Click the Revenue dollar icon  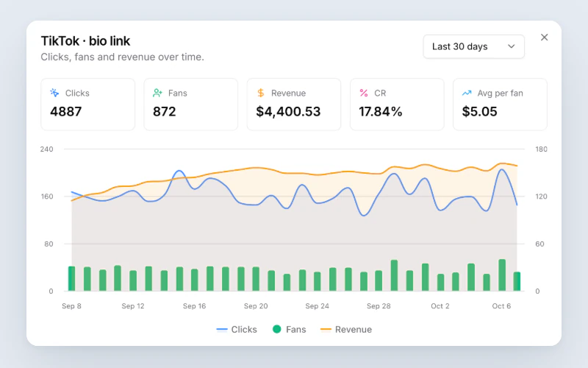(261, 93)
